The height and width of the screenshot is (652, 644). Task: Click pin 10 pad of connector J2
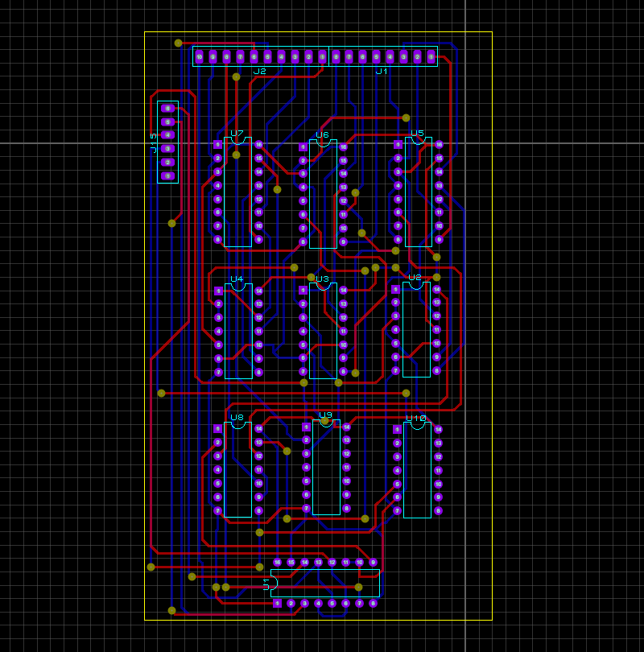(199, 57)
